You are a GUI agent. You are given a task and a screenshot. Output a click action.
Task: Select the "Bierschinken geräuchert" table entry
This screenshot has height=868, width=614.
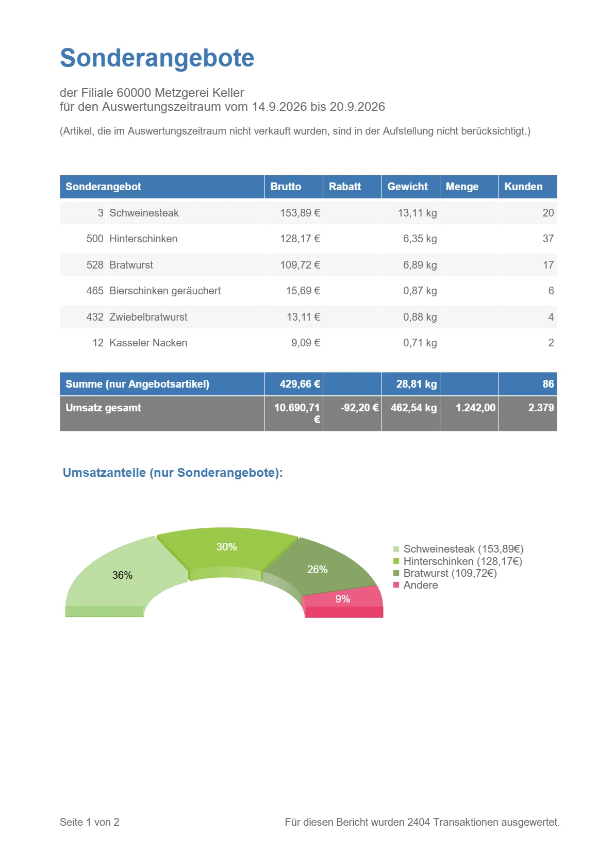click(165, 291)
